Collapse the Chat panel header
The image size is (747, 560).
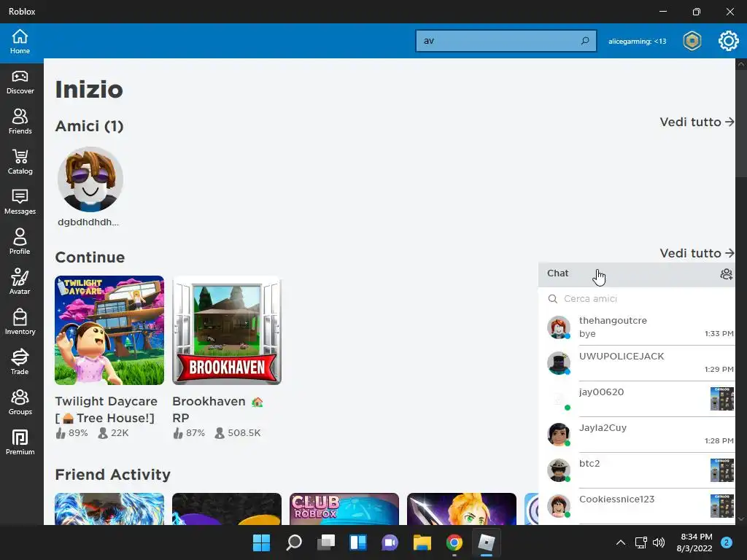pos(636,274)
